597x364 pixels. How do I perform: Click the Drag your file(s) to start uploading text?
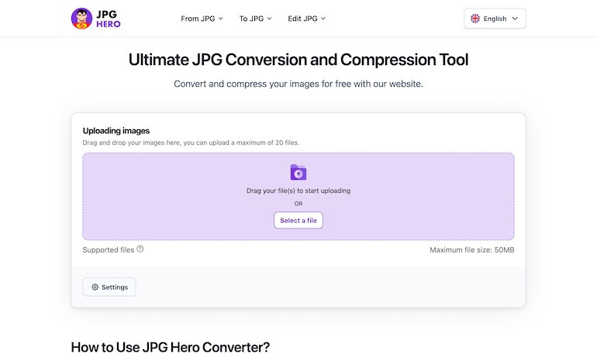[x=298, y=191]
